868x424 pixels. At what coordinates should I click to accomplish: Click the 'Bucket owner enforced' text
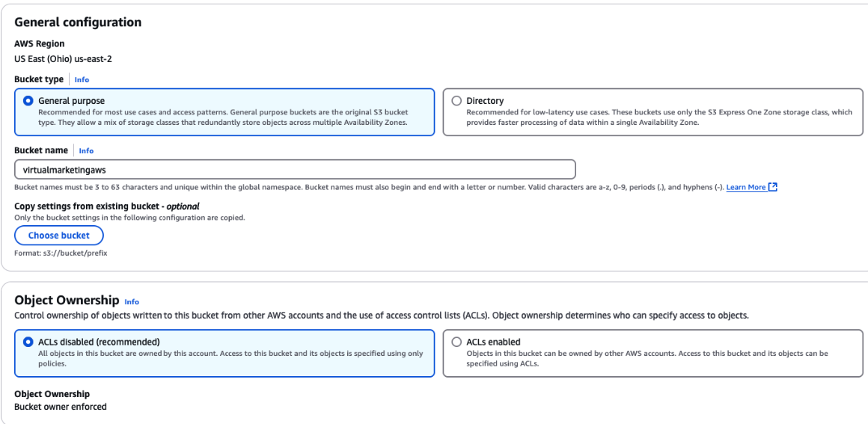(61, 407)
